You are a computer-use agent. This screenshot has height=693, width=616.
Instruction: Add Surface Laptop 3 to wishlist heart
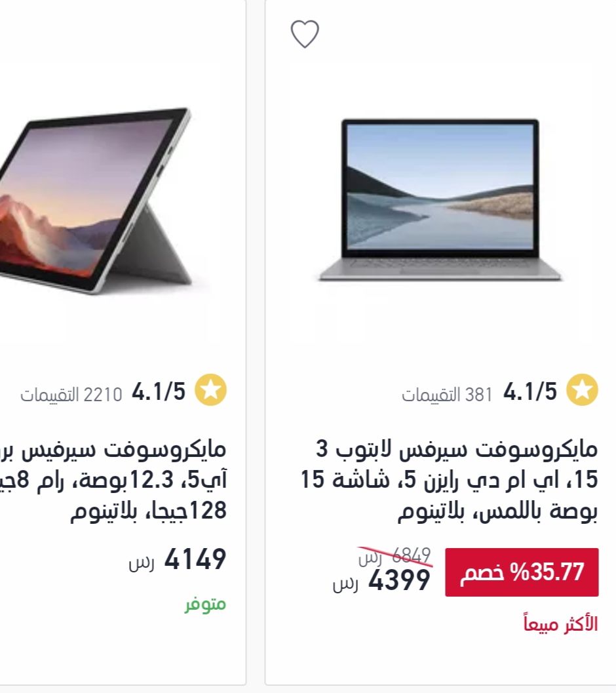click(305, 34)
